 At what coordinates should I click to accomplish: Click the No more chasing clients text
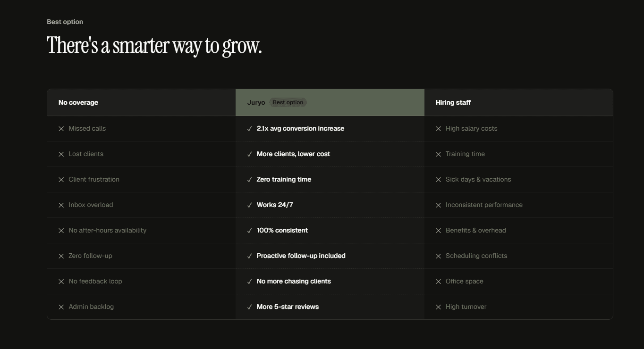(294, 281)
